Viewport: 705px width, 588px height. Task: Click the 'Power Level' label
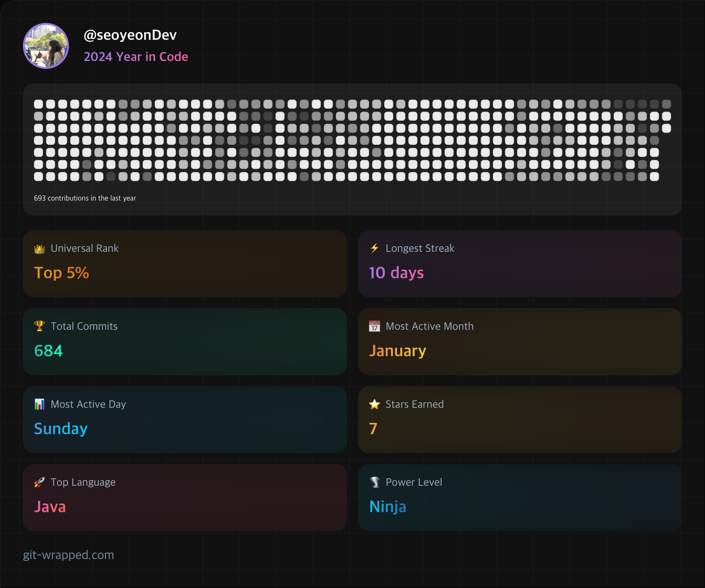414,482
